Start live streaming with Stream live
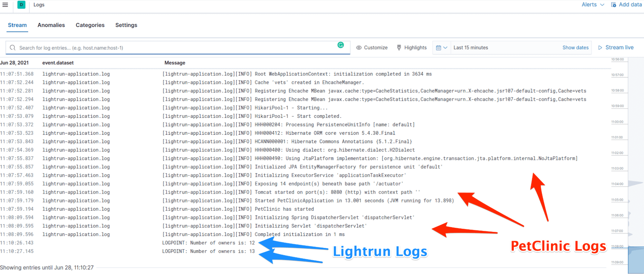Screen dimensions: 644x274 tap(616, 47)
